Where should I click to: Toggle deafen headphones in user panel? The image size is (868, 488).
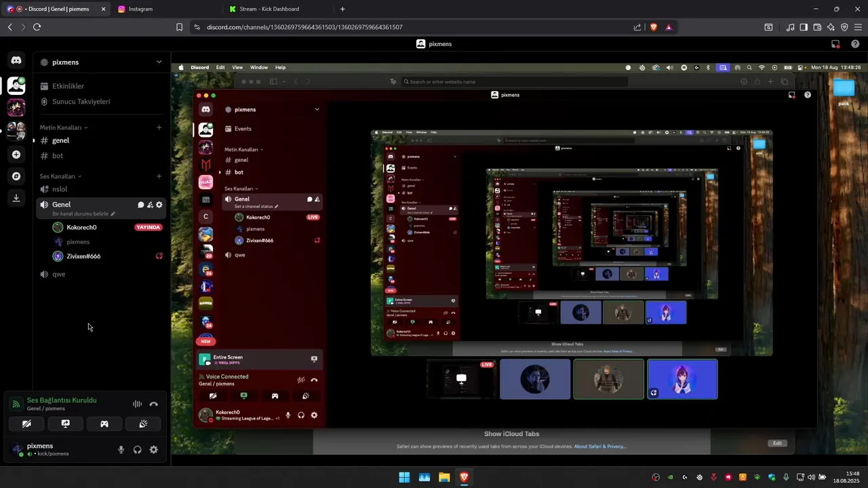click(x=138, y=449)
